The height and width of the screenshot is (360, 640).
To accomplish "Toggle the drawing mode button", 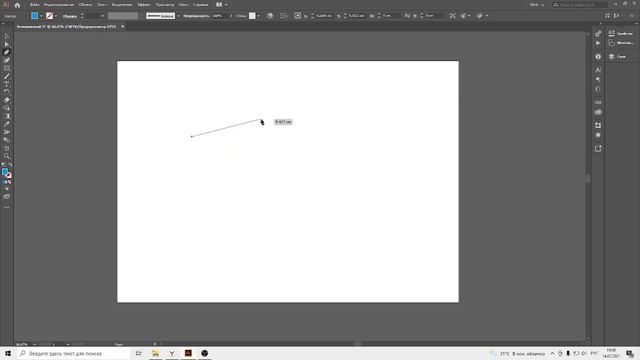I will [x=7, y=189].
